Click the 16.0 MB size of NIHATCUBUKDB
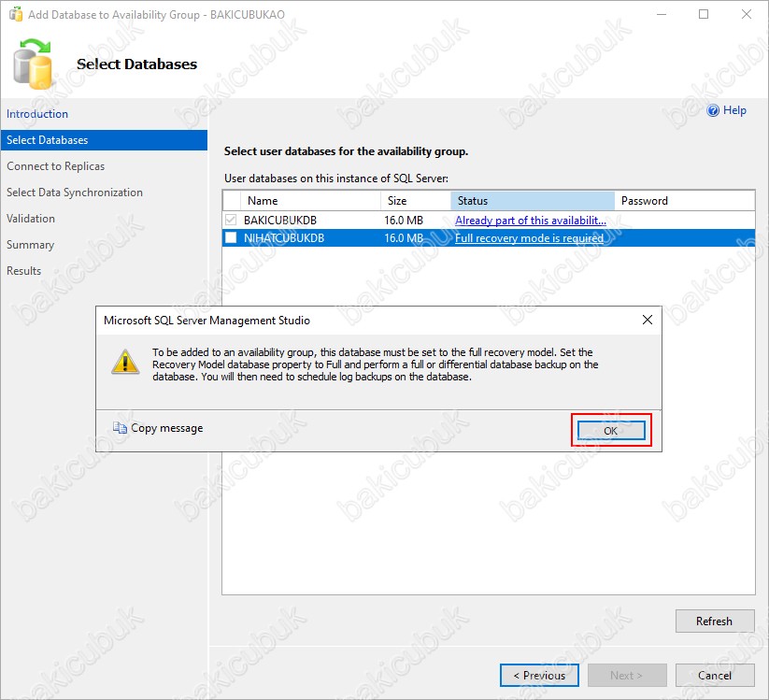This screenshot has height=700, width=769. [403, 238]
